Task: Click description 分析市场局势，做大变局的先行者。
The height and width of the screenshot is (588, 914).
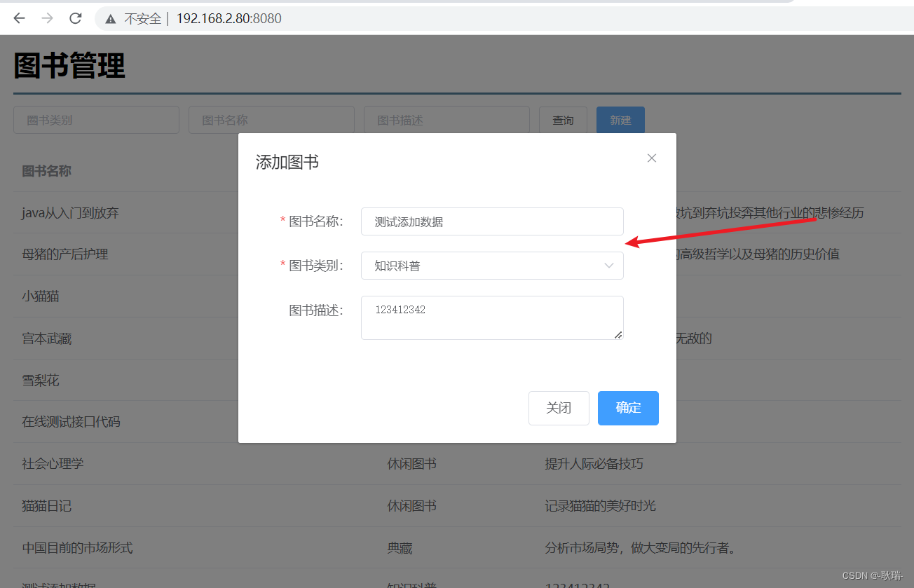Action: (x=642, y=547)
